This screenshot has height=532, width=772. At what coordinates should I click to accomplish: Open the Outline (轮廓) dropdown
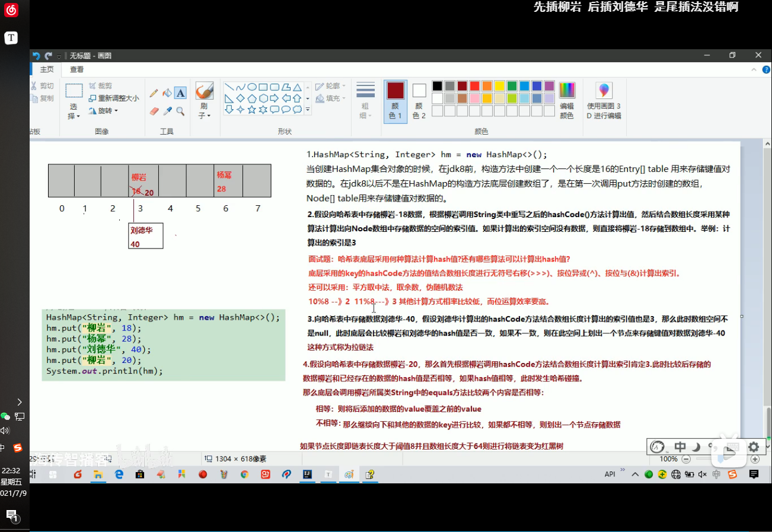tap(329, 86)
